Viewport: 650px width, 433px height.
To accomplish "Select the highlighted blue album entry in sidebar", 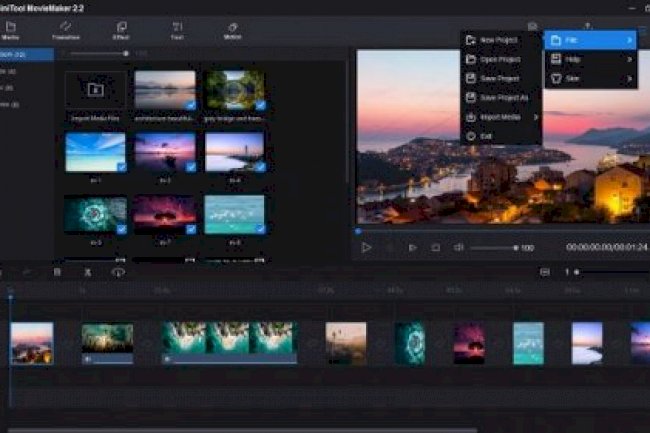I will coord(27,54).
